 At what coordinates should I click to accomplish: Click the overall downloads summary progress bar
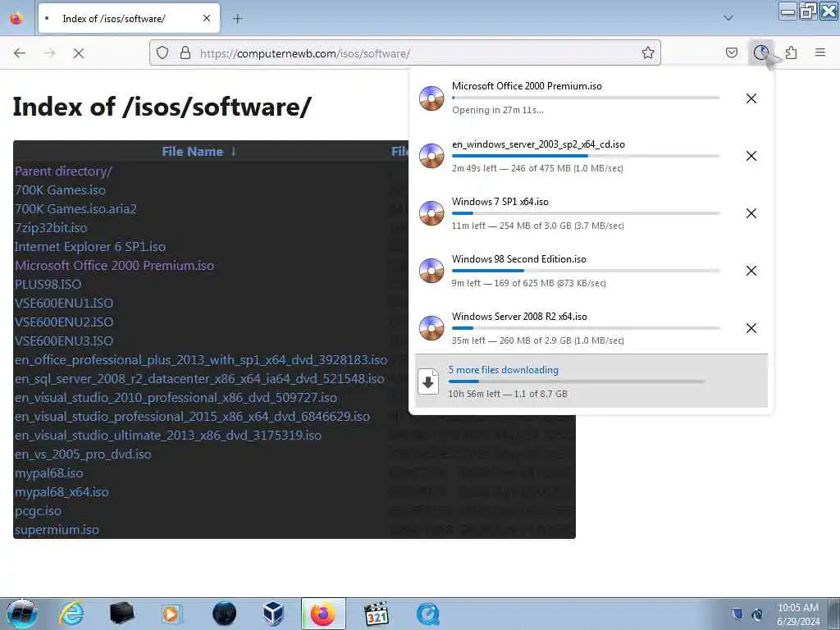pos(577,381)
